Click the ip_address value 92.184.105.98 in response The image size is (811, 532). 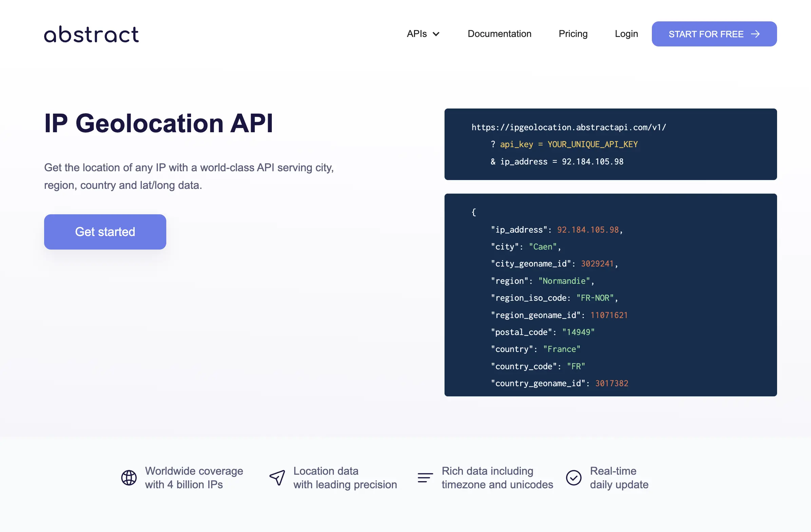tap(587, 230)
